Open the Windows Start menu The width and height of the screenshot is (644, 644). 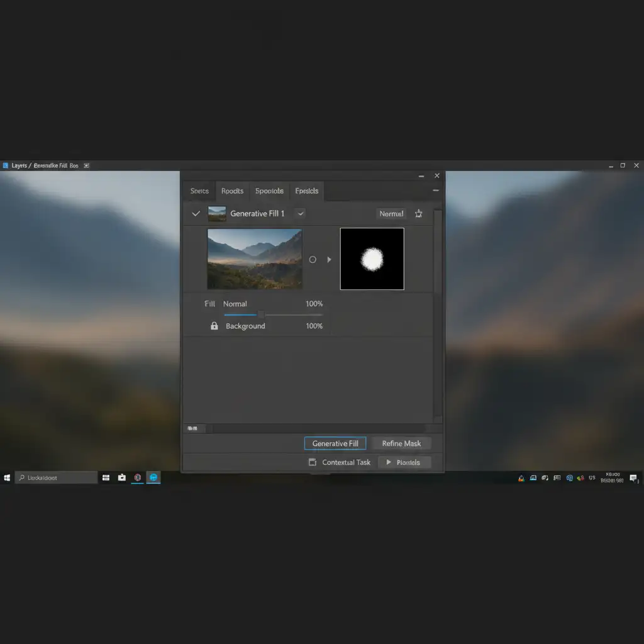7,478
